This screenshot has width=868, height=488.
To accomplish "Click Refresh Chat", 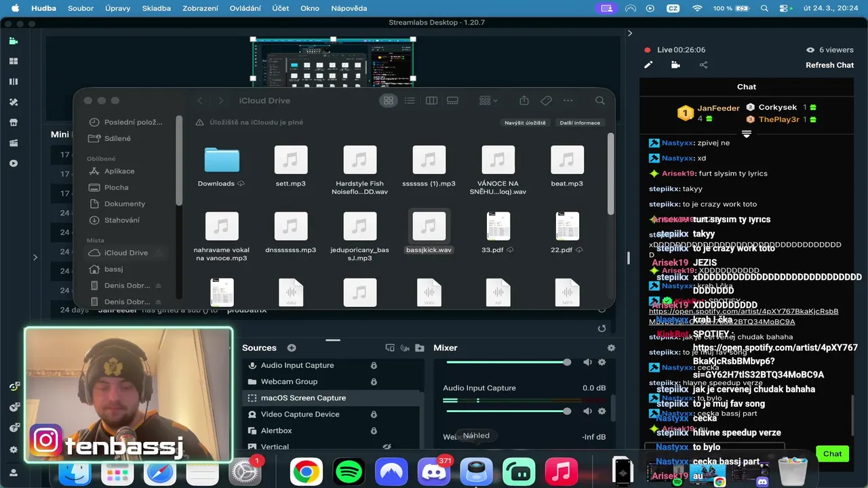I will tap(829, 65).
